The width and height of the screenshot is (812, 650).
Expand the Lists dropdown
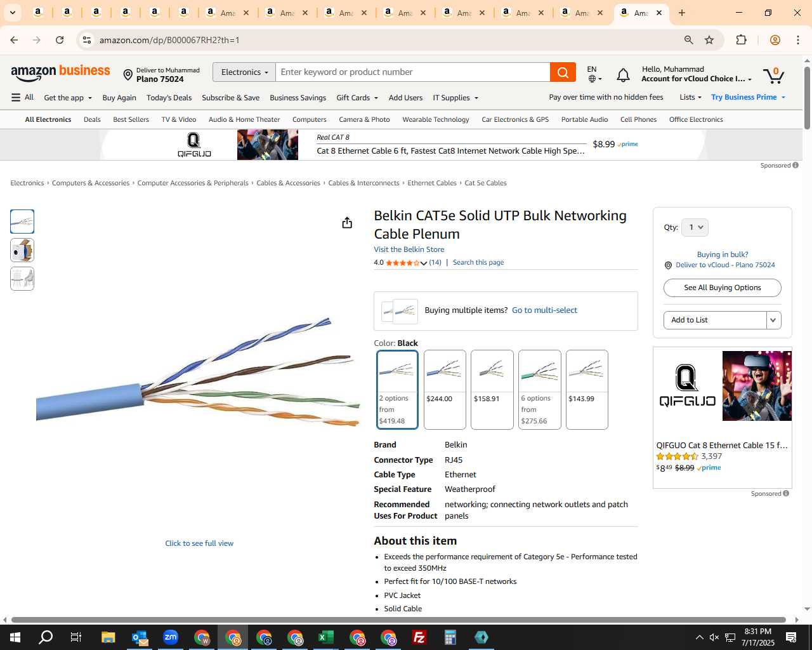690,97
